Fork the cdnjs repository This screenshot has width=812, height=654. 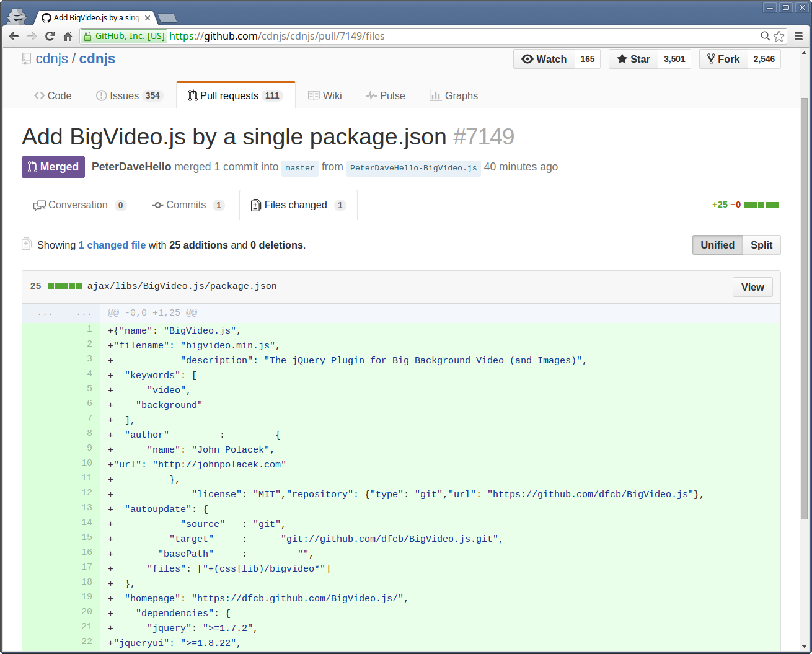(723, 59)
